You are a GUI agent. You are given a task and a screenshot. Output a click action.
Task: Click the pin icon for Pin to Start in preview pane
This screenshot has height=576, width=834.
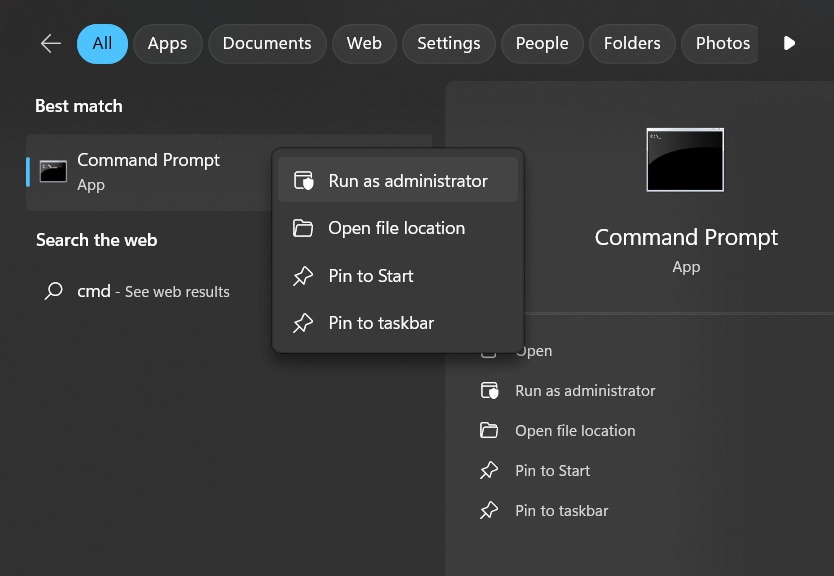click(x=489, y=471)
